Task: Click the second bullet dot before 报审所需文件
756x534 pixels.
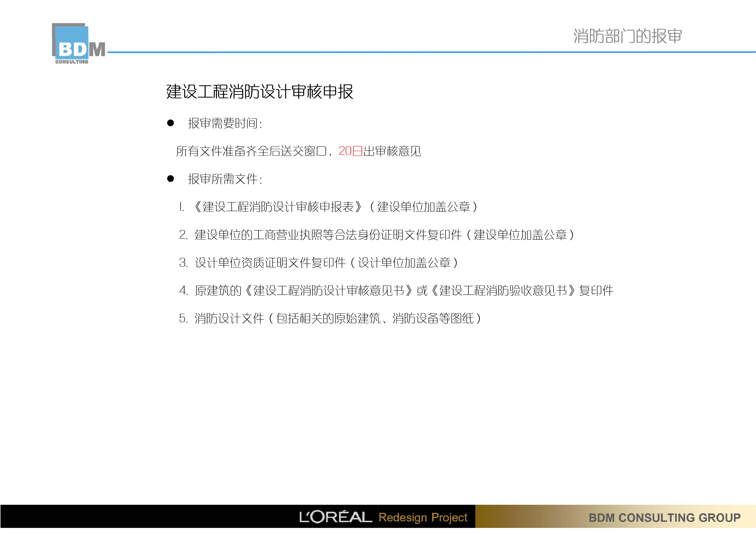Action: 171,179
